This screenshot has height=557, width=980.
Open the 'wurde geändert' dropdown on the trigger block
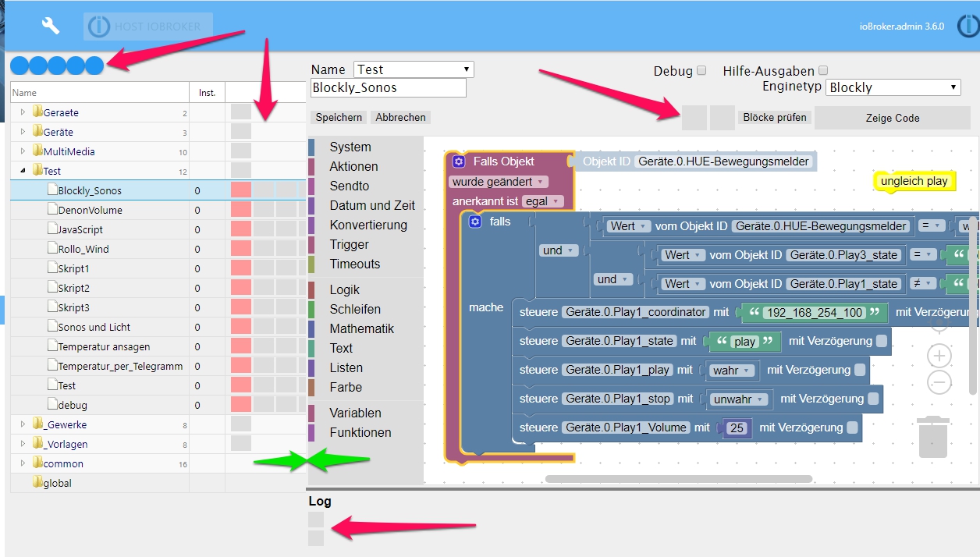coord(499,182)
